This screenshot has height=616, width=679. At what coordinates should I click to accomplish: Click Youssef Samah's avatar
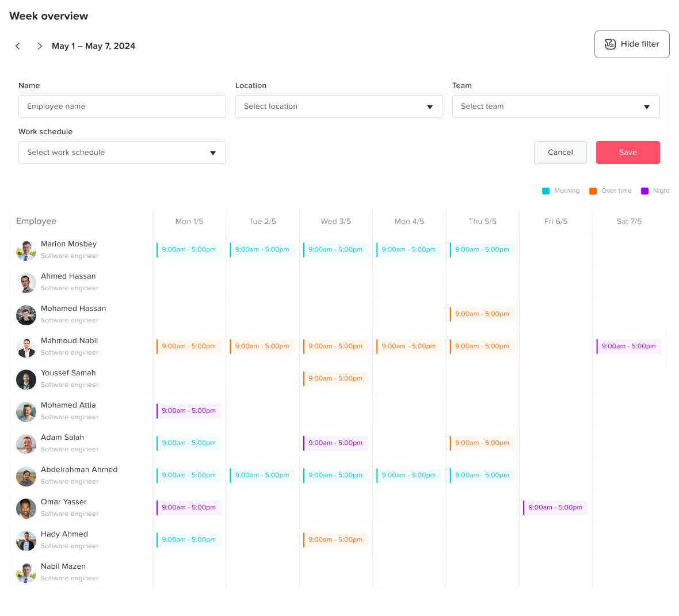[26, 379]
